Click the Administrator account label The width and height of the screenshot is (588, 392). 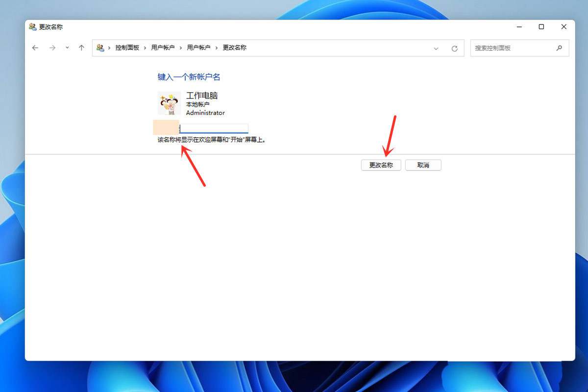[x=205, y=113]
